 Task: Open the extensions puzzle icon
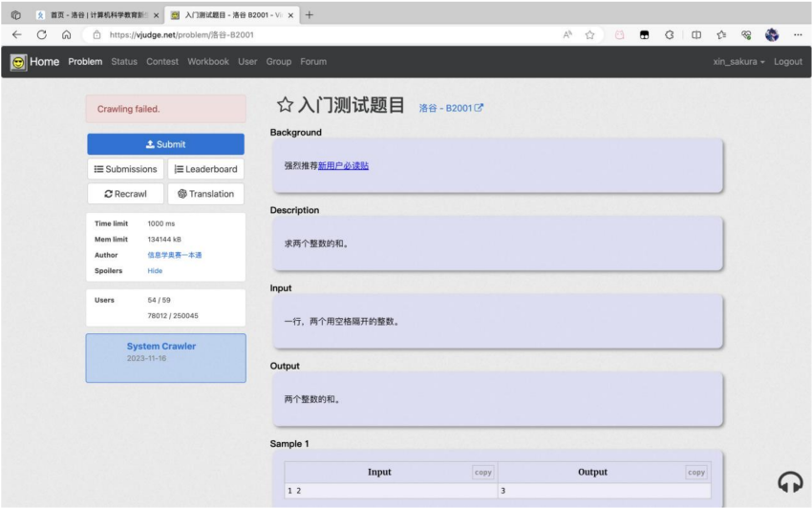coord(669,34)
